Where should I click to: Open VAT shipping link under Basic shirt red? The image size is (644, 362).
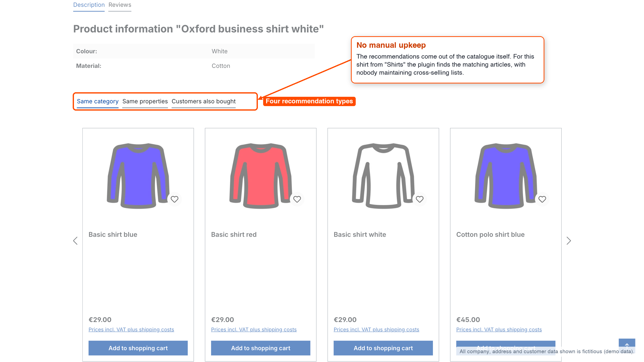pos(254,329)
